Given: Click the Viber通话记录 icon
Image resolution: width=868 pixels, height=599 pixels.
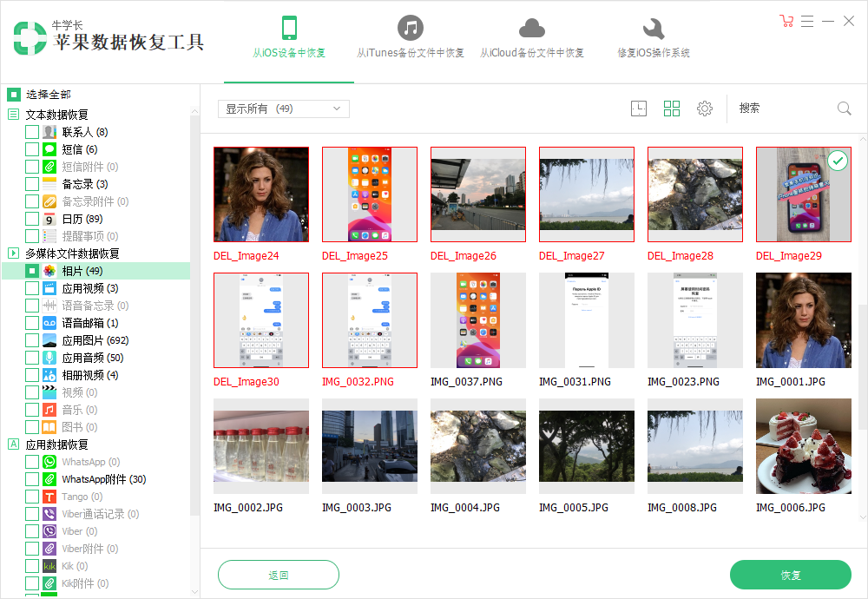Looking at the screenshot, I should [49, 514].
